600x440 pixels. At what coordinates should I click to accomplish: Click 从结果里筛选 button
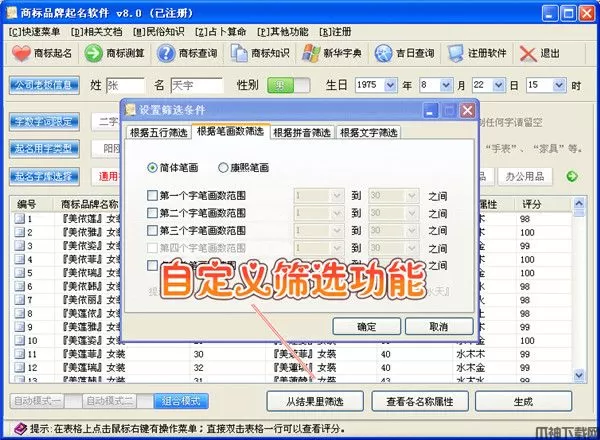coord(315,401)
